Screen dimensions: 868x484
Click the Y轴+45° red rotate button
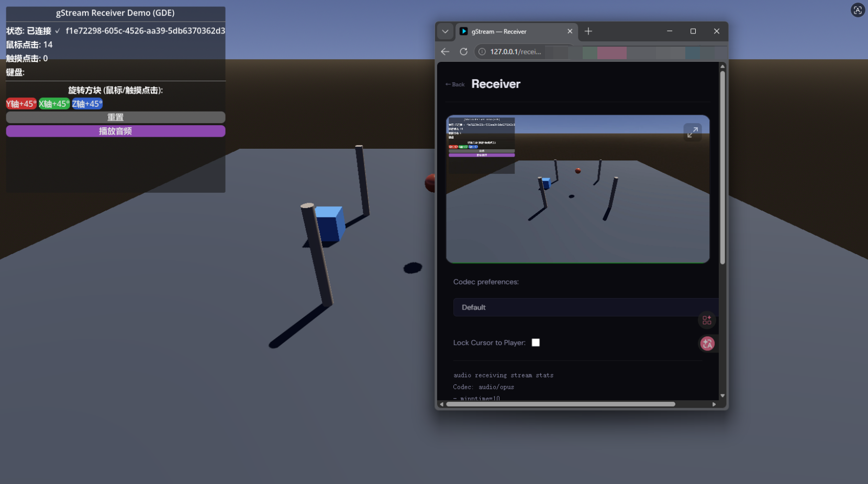21,104
